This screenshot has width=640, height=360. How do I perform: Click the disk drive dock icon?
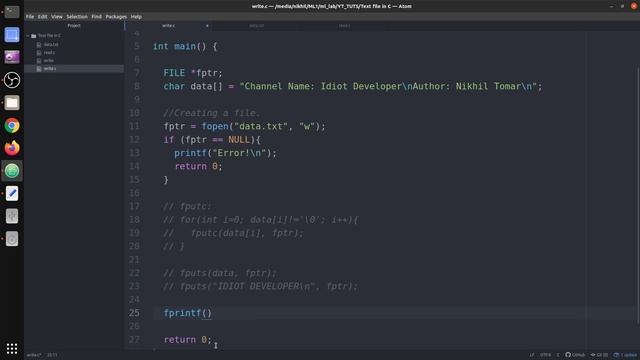(x=12, y=239)
